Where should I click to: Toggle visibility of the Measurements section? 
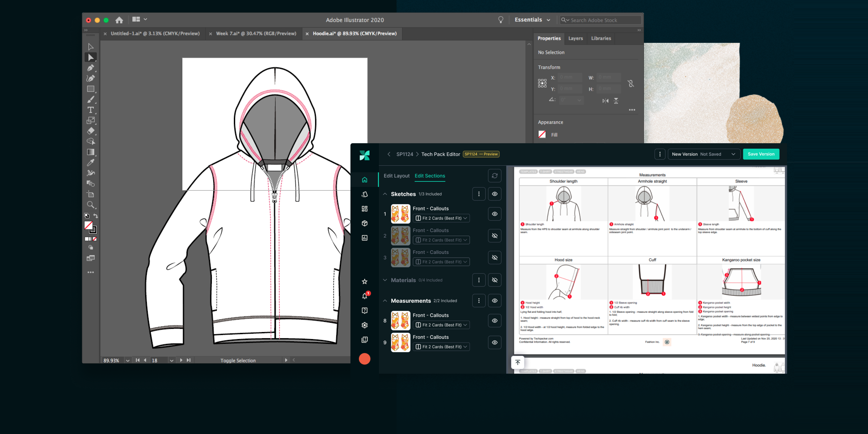pos(494,300)
